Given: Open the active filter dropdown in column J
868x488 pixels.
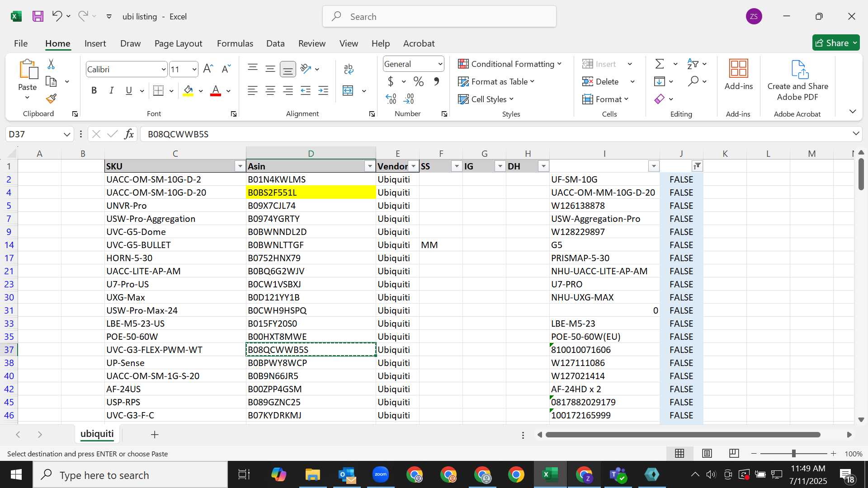Looking at the screenshot, I should (x=697, y=166).
